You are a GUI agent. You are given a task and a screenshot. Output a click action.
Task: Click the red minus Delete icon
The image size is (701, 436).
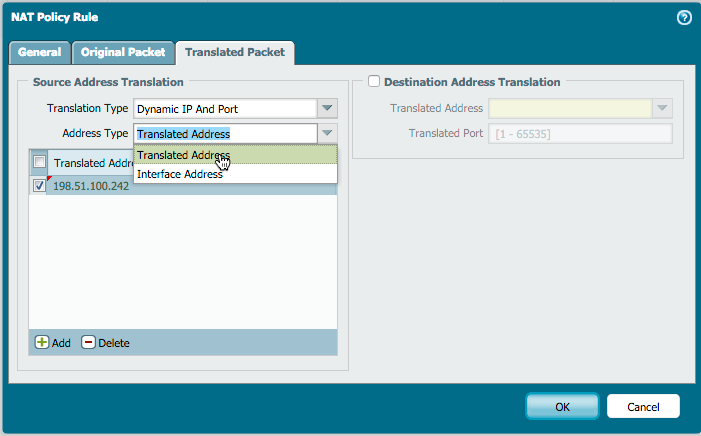click(x=88, y=343)
